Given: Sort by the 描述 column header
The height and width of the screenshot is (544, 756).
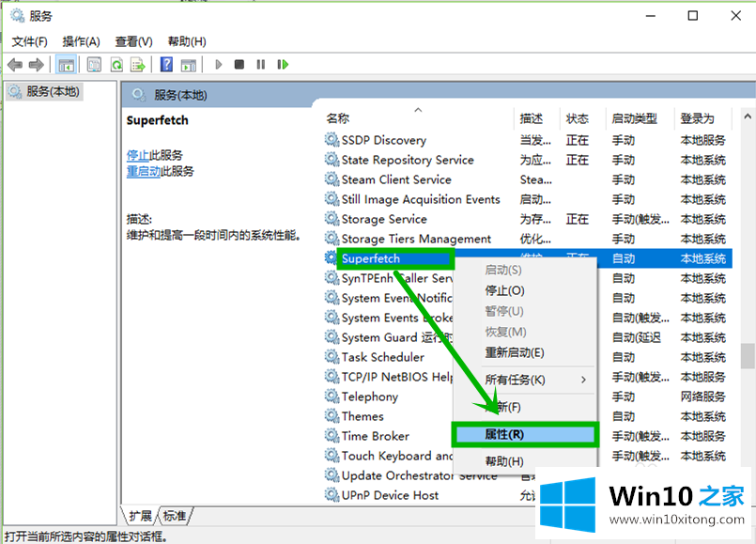Looking at the screenshot, I should click(x=537, y=118).
